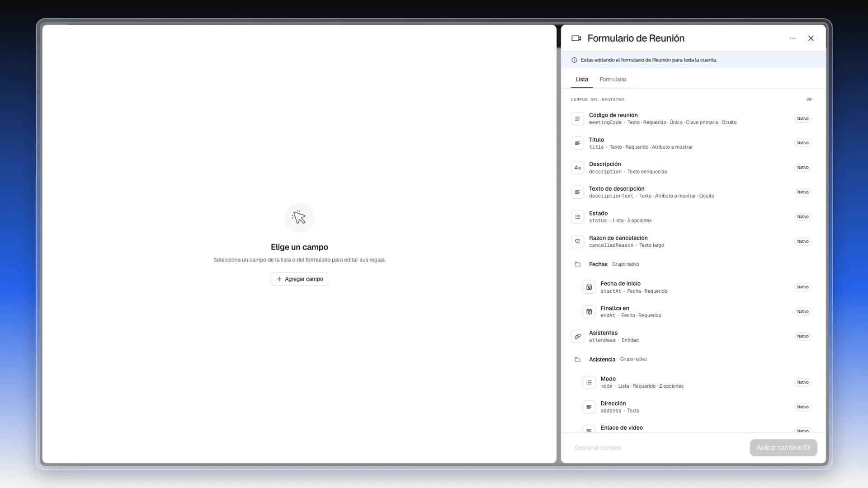Viewport: 868px width, 488px height.
Task: Click the Aa rich text icon for Descripción
Action: pyautogui.click(x=577, y=168)
